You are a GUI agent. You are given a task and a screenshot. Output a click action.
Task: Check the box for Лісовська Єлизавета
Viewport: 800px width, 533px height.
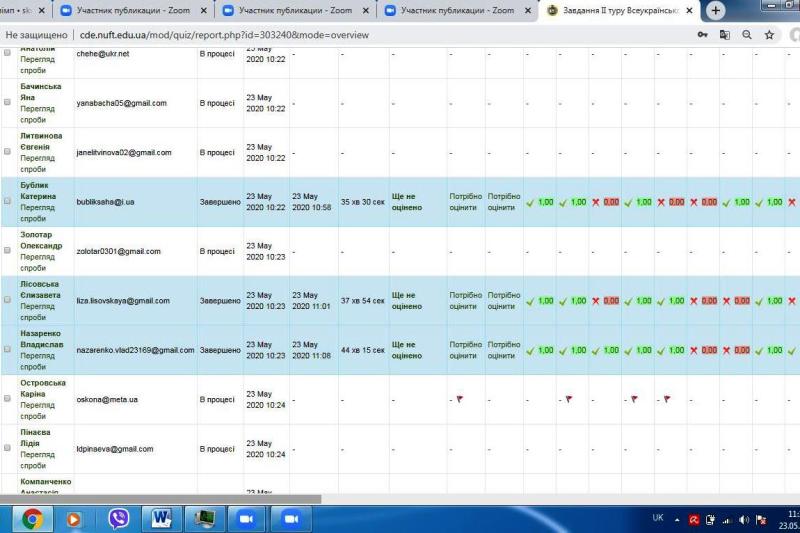pos(7,300)
